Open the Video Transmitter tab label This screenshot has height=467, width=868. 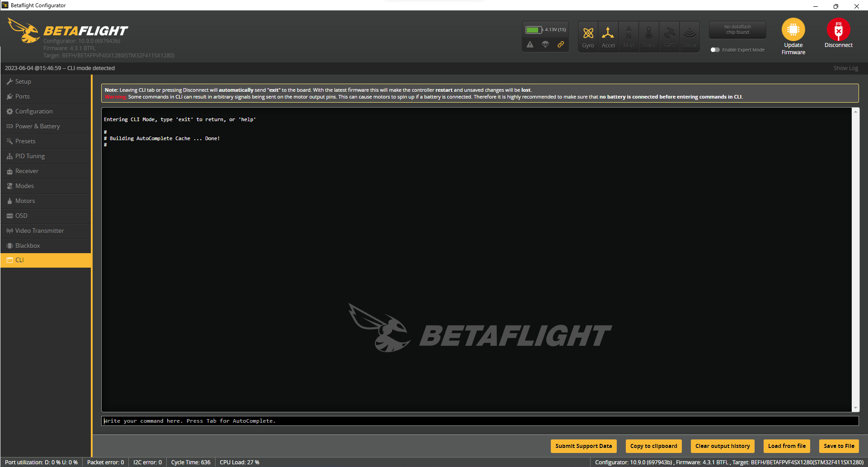click(40, 231)
